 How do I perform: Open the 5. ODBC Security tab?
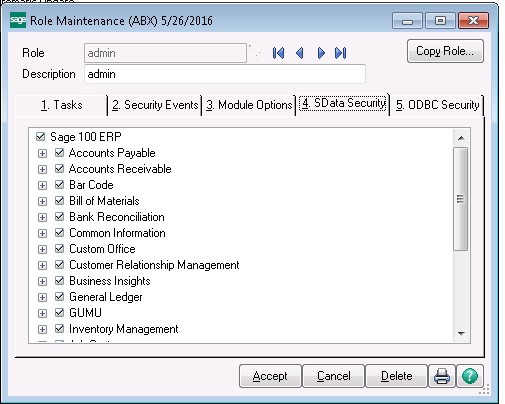pyautogui.click(x=437, y=105)
